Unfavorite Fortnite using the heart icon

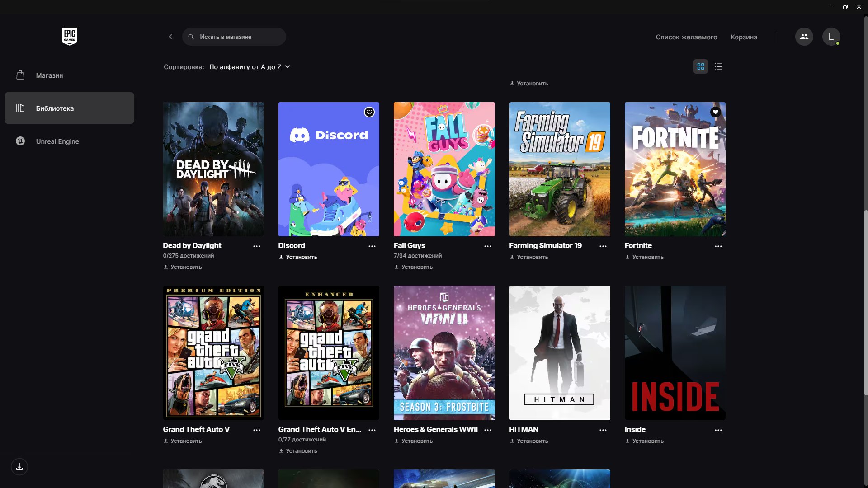point(715,112)
